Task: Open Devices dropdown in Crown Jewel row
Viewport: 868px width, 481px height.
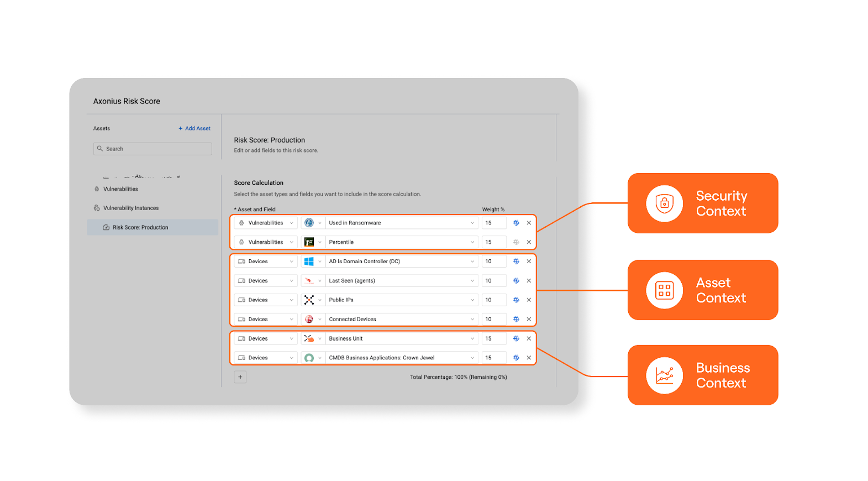Action: 266,358
